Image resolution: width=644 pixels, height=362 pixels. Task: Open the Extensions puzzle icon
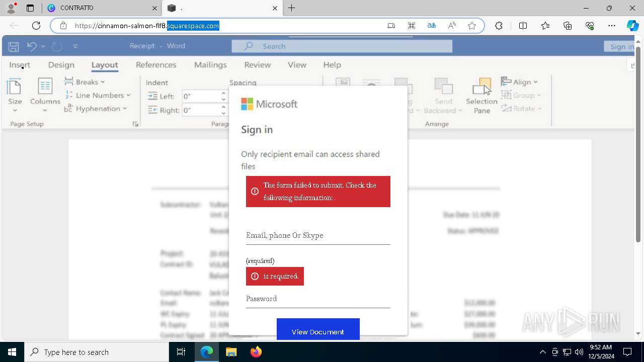pos(499,26)
